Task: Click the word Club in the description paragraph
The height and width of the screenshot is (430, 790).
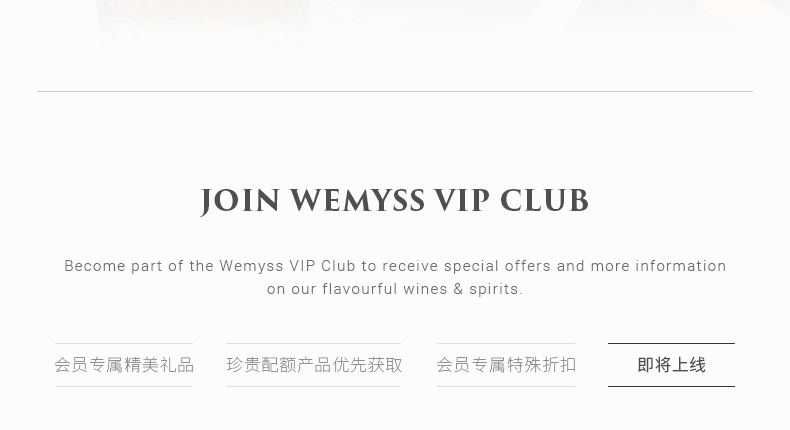Action: pyautogui.click(x=338, y=266)
